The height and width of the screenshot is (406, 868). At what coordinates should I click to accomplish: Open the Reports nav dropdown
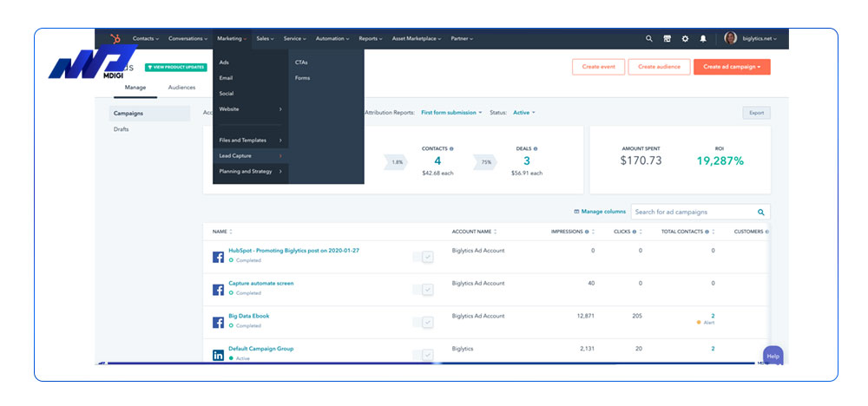pos(371,39)
